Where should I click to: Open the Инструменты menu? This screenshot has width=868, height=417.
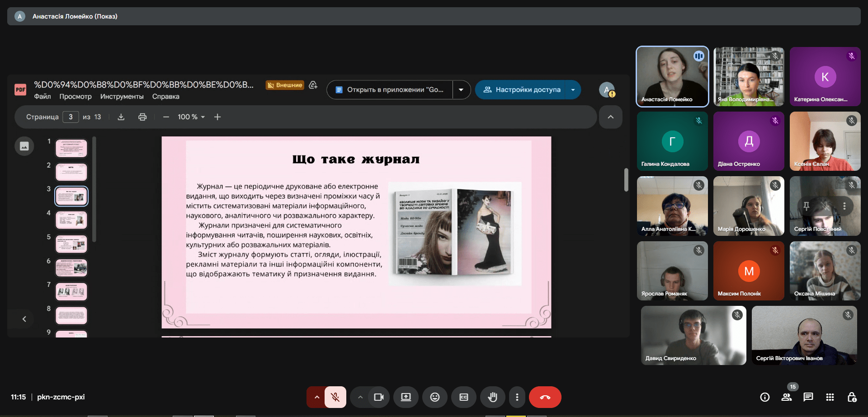pos(122,97)
